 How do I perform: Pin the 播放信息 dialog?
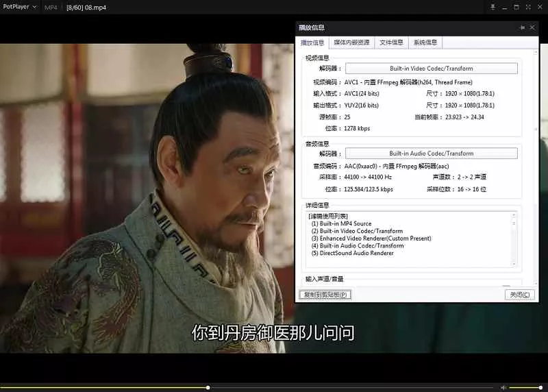pos(523,27)
